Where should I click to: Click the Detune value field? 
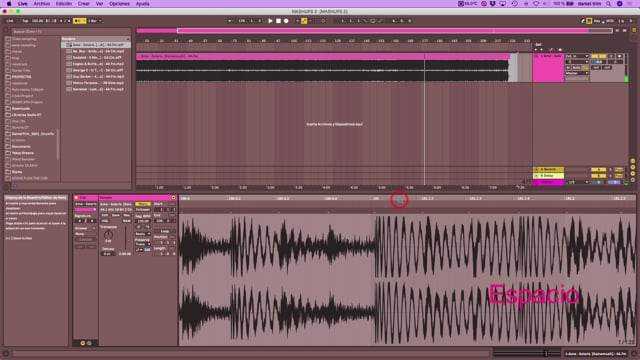coord(107,253)
